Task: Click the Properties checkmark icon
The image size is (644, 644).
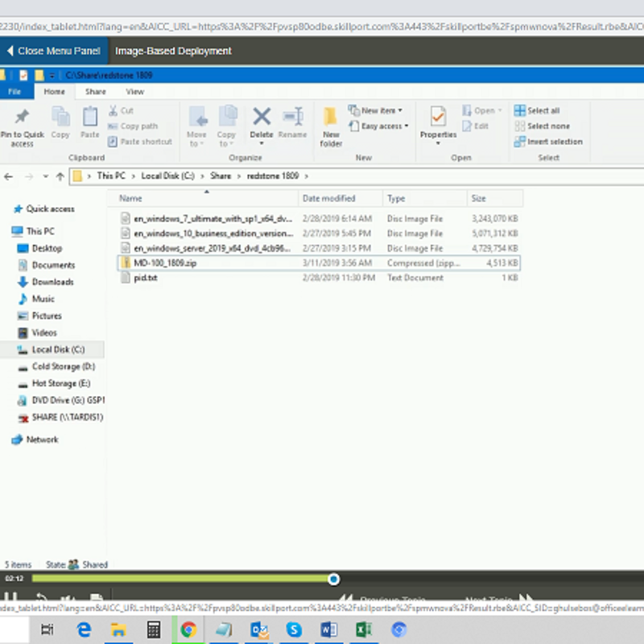Action: 438,117
